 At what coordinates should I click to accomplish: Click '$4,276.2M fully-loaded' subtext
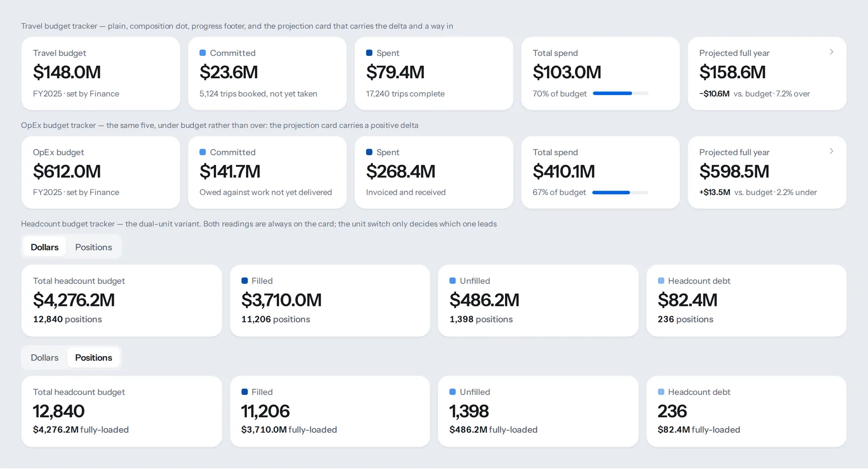coord(81,430)
